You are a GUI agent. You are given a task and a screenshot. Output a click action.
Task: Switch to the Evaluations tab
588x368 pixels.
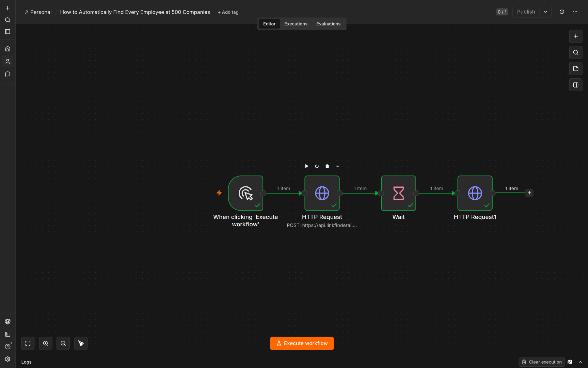328,24
